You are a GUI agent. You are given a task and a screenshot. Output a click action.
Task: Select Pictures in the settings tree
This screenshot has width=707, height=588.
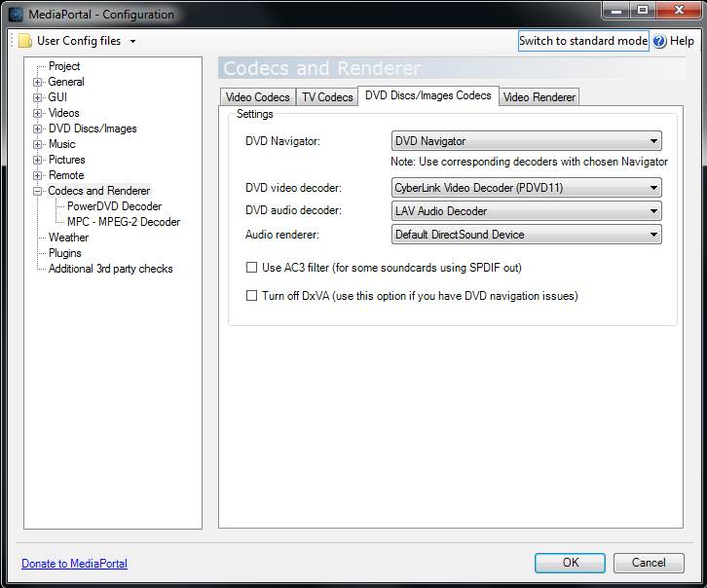67,160
